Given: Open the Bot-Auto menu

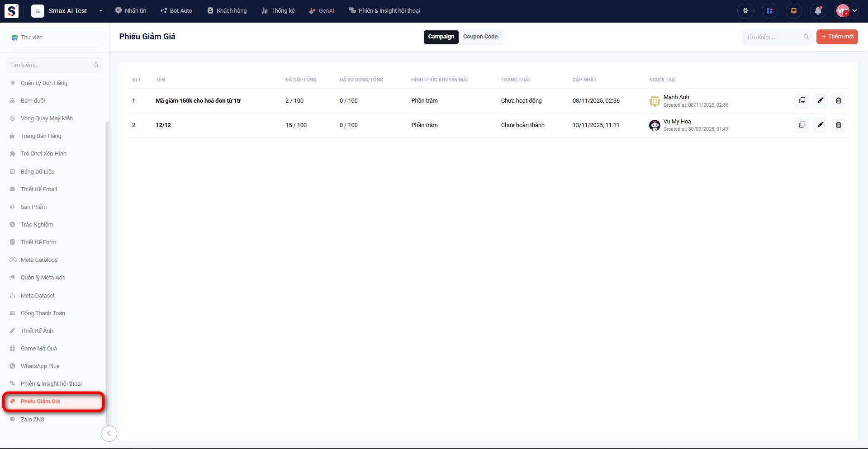Looking at the screenshot, I should (x=176, y=11).
